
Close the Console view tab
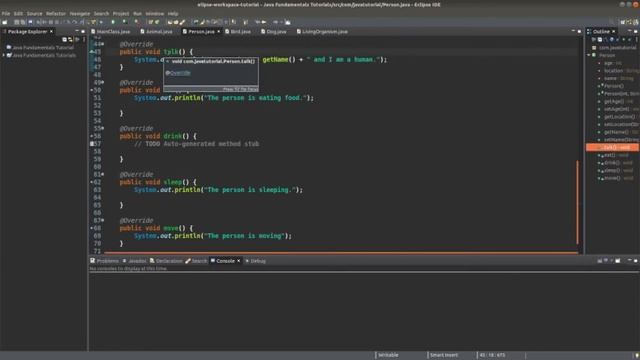[x=239, y=261]
